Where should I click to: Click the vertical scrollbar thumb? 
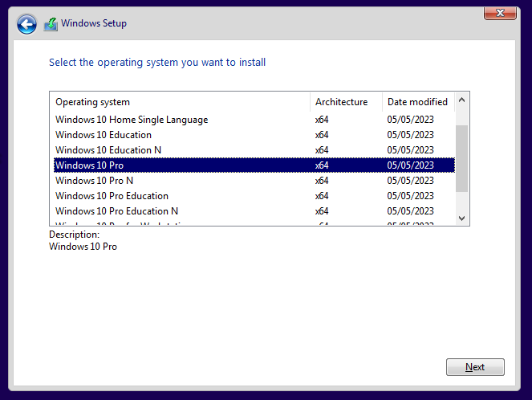click(x=461, y=158)
